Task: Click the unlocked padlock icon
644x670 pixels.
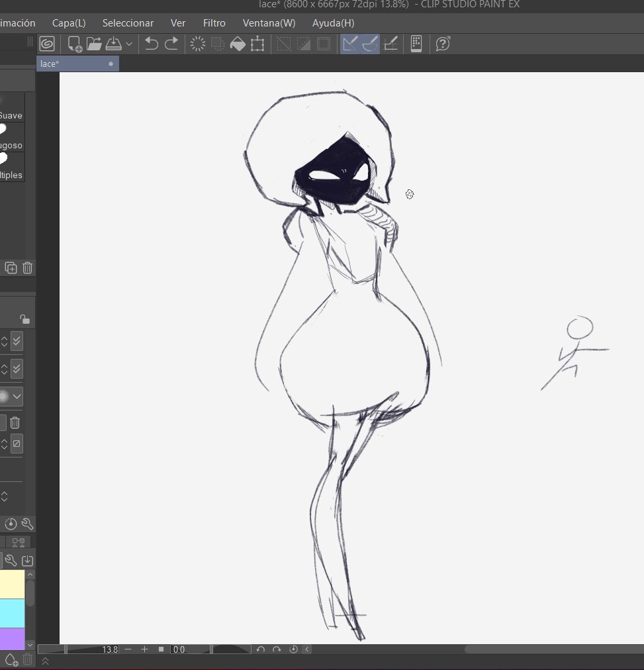Action: pyautogui.click(x=24, y=318)
